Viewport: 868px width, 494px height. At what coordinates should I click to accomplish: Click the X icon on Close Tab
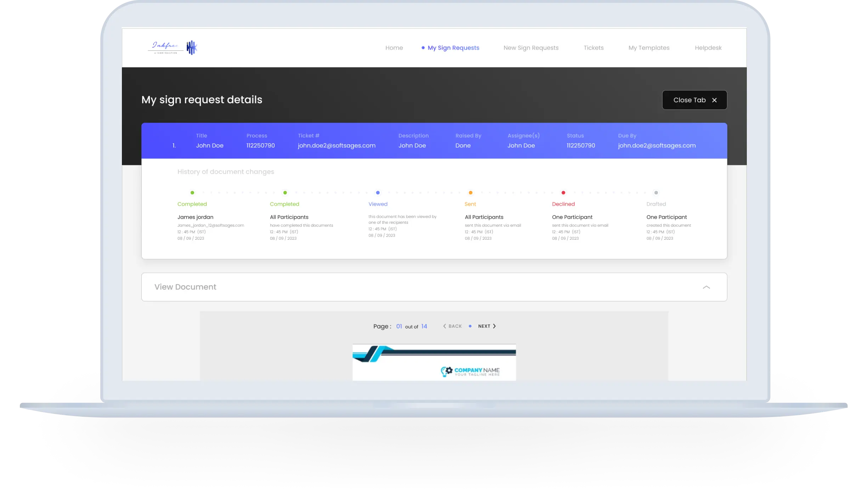pos(714,100)
